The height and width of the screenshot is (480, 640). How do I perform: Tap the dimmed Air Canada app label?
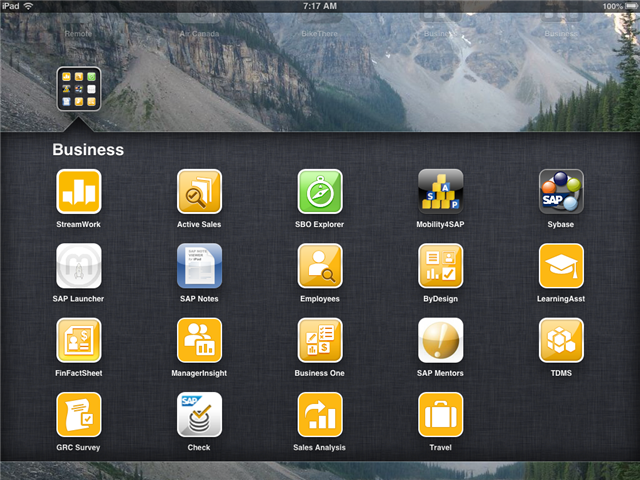[199, 33]
